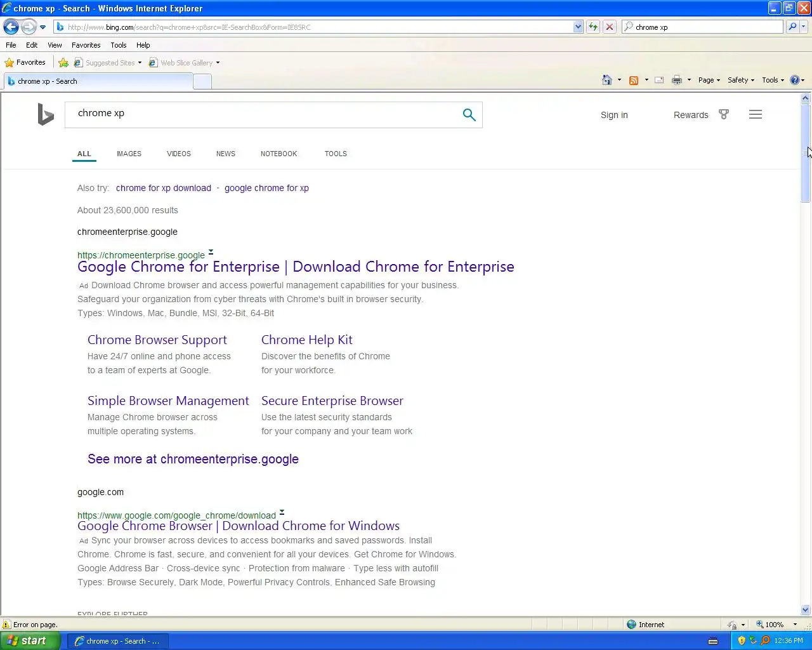Open the Favorites star button panel
This screenshot has height=650, width=812.
[x=25, y=62]
